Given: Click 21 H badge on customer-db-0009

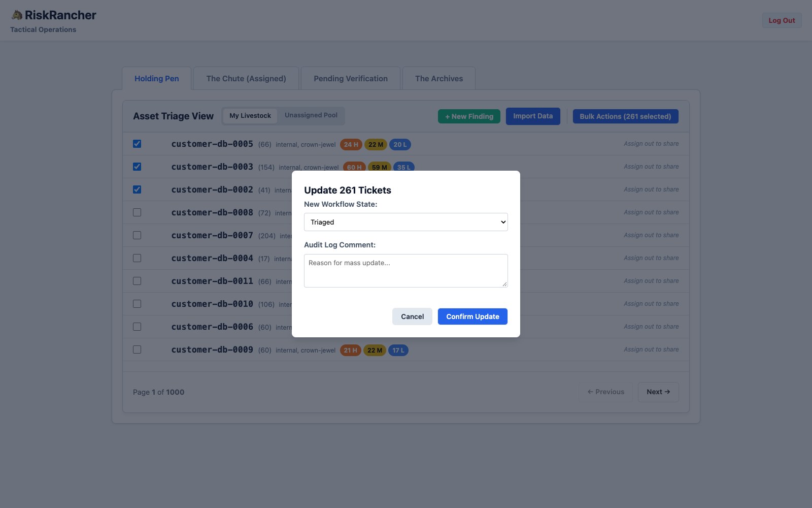Looking at the screenshot, I should 350,351.
